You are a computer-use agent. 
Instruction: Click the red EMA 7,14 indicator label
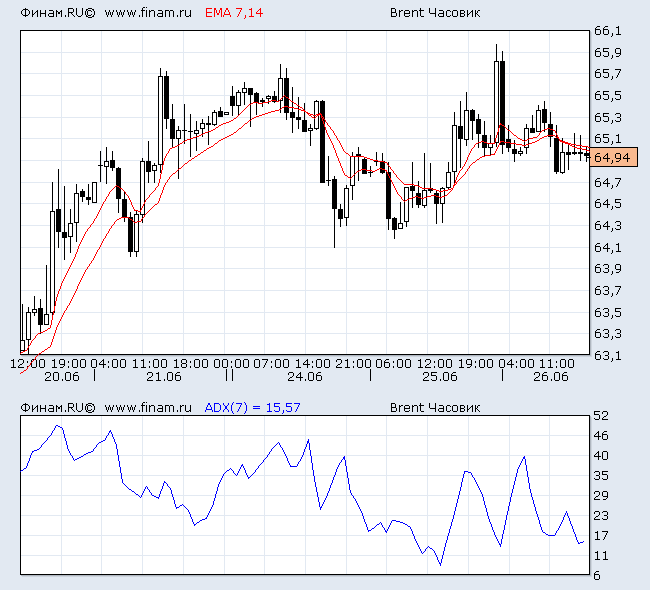click(234, 13)
